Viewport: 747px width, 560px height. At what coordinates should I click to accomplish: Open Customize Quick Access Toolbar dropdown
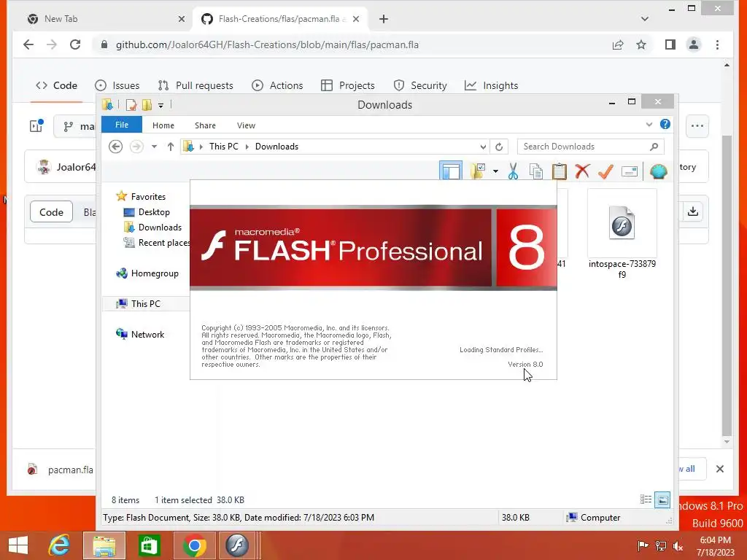tap(161, 105)
